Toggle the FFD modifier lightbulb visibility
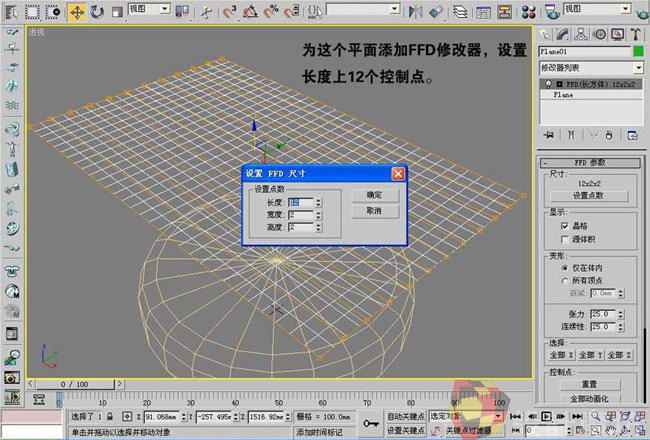 coord(548,84)
